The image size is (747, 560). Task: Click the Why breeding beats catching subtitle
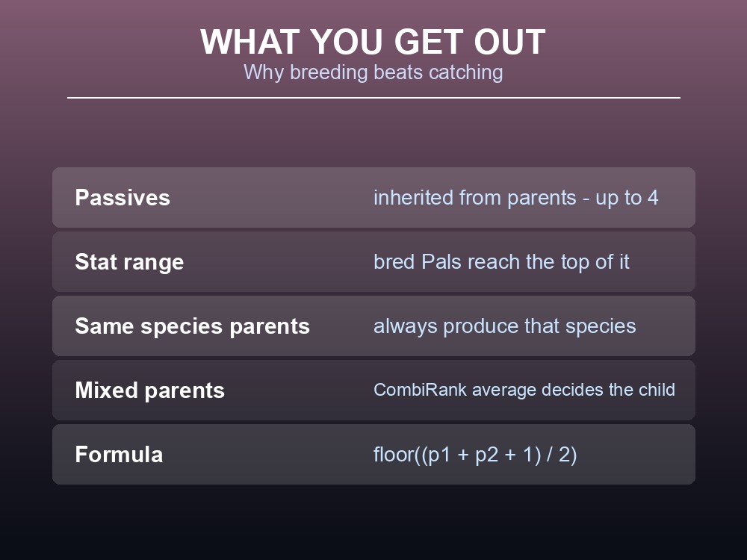[373, 72]
